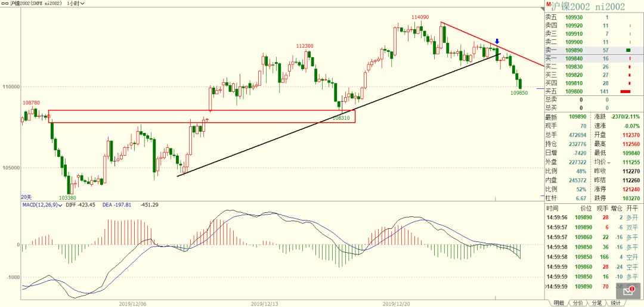
Task: Click the red M icon beside 沪镍2002 header
Action: (548, 4)
